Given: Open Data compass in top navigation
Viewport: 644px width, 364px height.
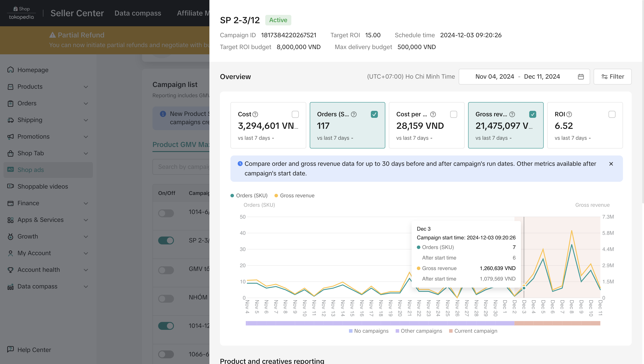Looking at the screenshot, I should pyautogui.click(x=138, y=13).
